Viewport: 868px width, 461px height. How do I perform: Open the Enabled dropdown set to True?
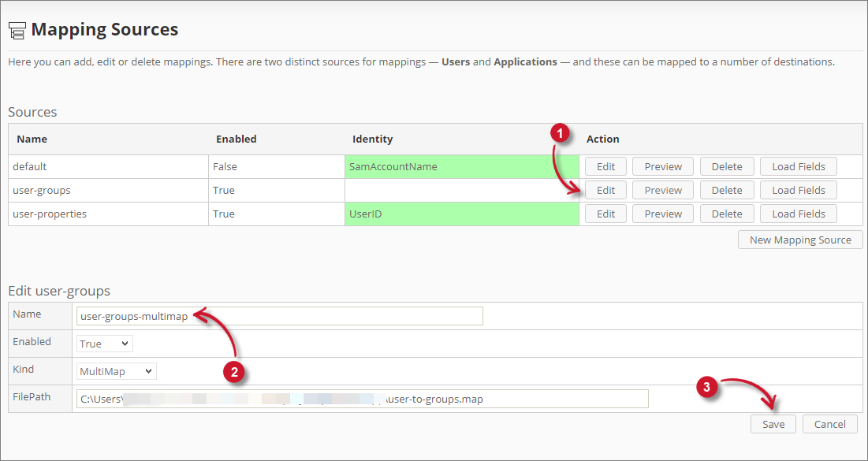tap(105, 344)
